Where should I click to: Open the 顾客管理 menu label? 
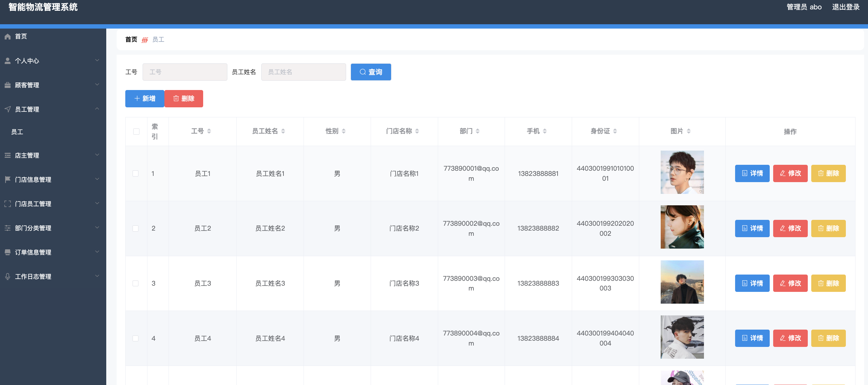[x=27, y=85]
